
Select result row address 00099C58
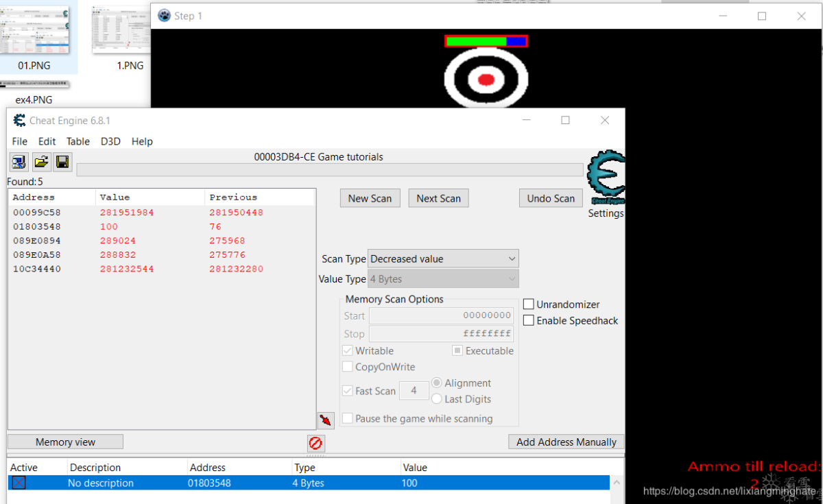tap(162, 213)
